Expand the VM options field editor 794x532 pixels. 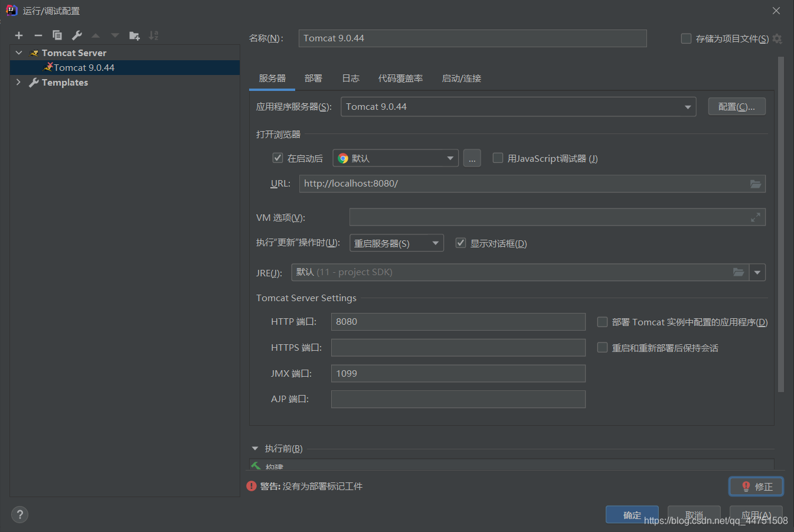[x=756, y=217]
